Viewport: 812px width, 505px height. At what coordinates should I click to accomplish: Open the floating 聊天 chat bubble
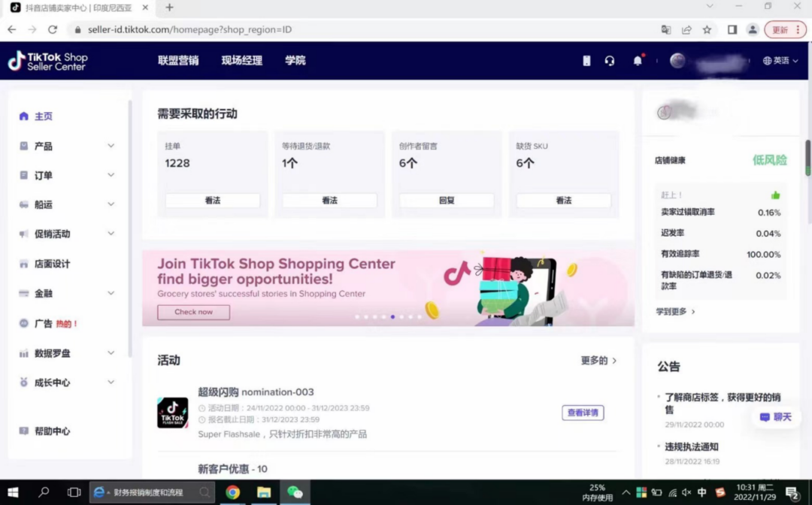775,417
